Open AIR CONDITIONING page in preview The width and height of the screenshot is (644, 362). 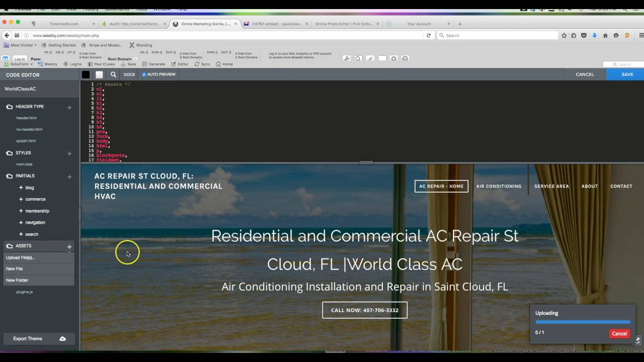click(x=499, y=187)
